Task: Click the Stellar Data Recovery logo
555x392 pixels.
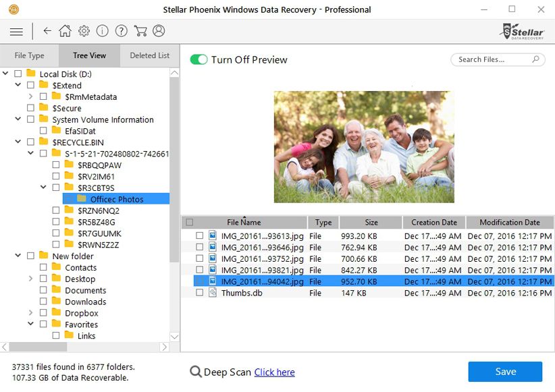Action: [x=522, y=32]
